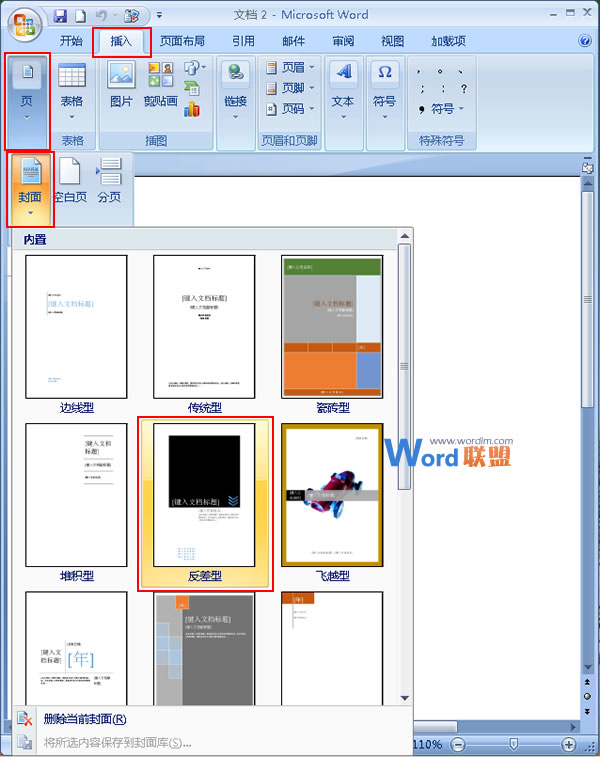Click gallery scrollbar down arrow

click(405, 698)
